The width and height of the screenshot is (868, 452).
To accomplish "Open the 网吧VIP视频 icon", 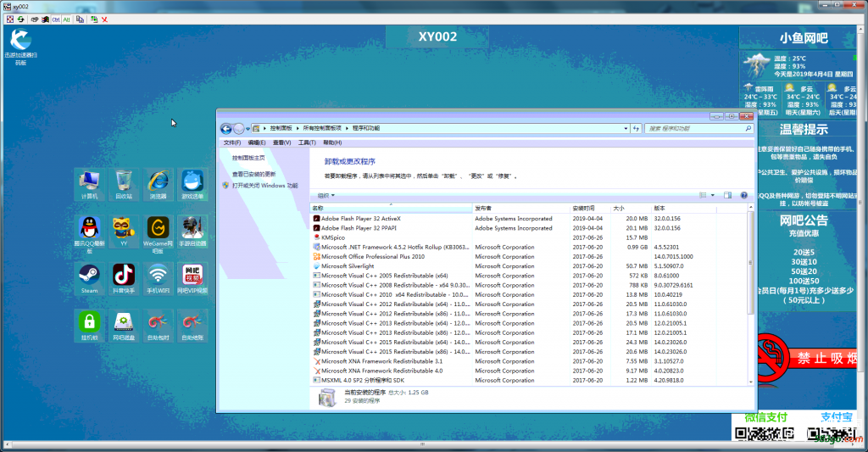I will [192, 279].
